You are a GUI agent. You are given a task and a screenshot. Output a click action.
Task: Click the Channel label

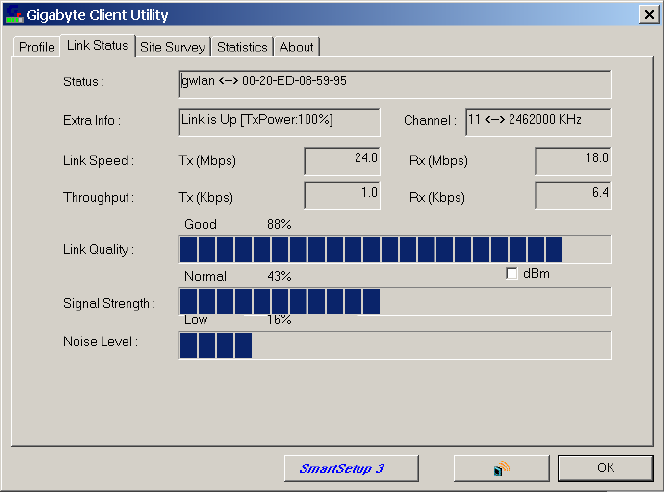pos(430,121)
